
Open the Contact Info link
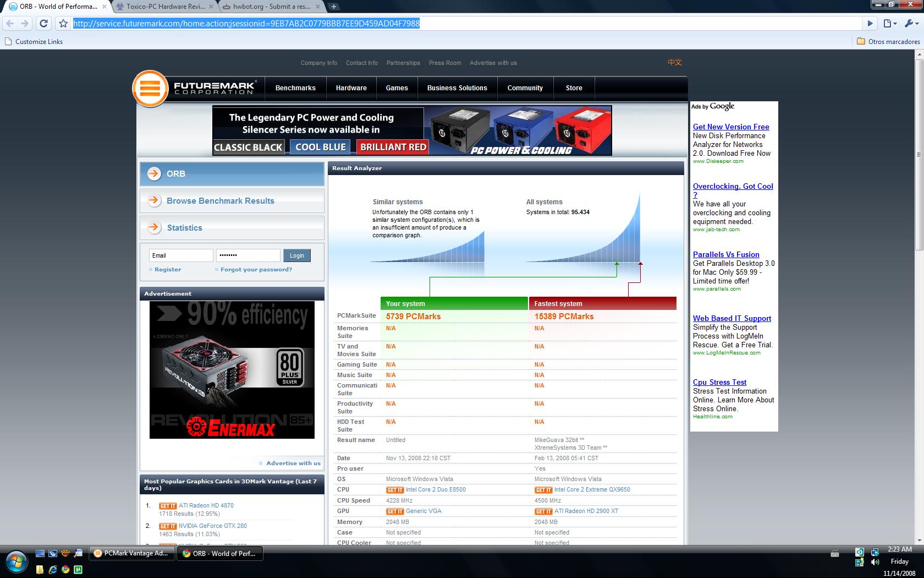(x=362, y=63)
